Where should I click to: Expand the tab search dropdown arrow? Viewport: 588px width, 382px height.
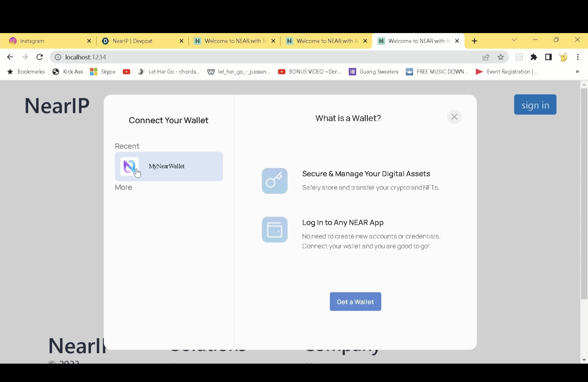pyautogui.click(x=514, y=40)
